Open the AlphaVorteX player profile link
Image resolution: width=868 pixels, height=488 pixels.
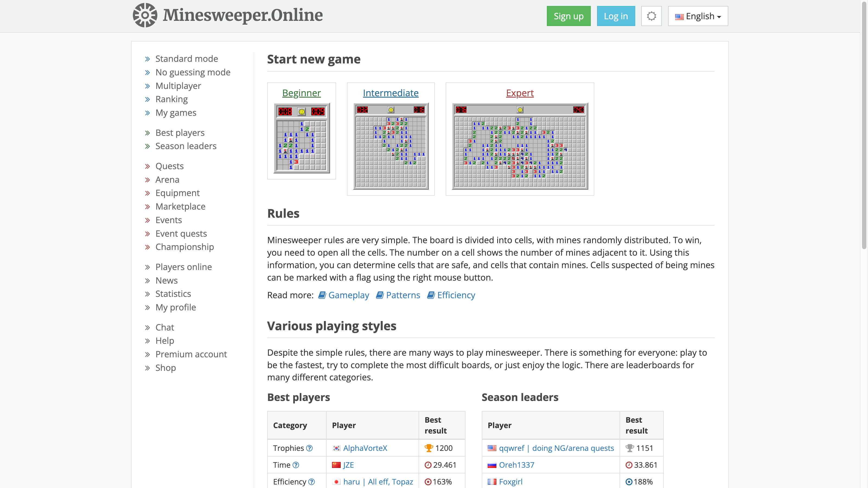tap(365, 448)
